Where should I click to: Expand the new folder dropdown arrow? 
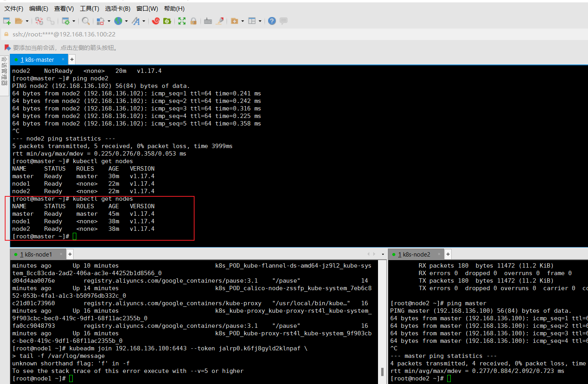(x=242, y=21)
